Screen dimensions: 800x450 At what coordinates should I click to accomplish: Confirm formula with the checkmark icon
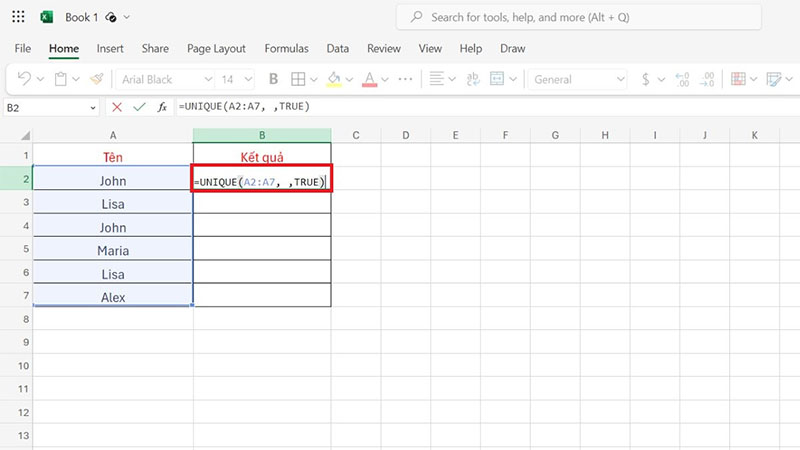click(x=138, y=107)
